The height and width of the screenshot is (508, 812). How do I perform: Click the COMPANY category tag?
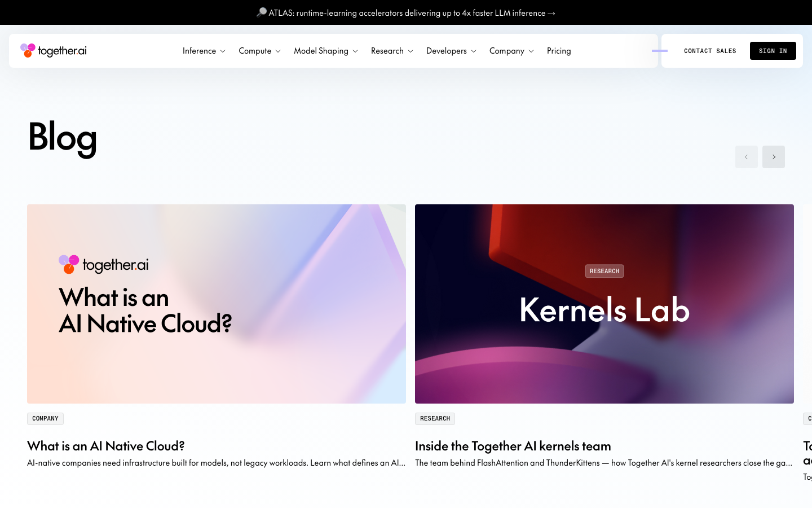(45, 419)
